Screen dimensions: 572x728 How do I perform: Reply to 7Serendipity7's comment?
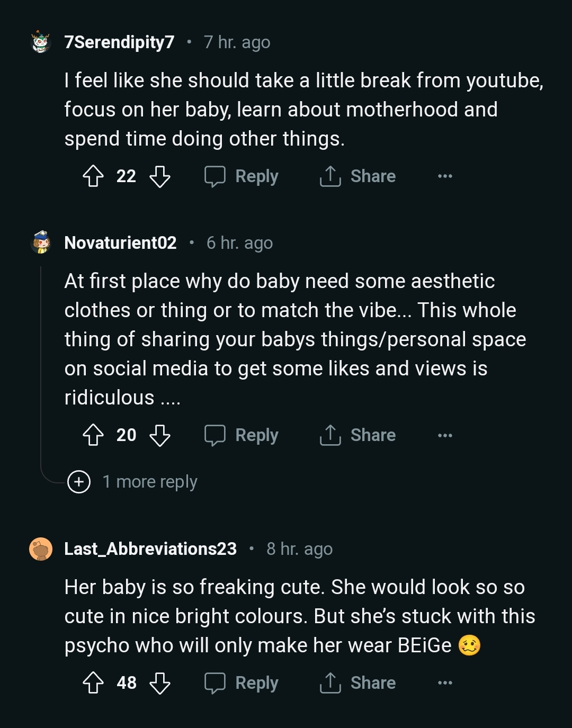click(x=242, y=176)
